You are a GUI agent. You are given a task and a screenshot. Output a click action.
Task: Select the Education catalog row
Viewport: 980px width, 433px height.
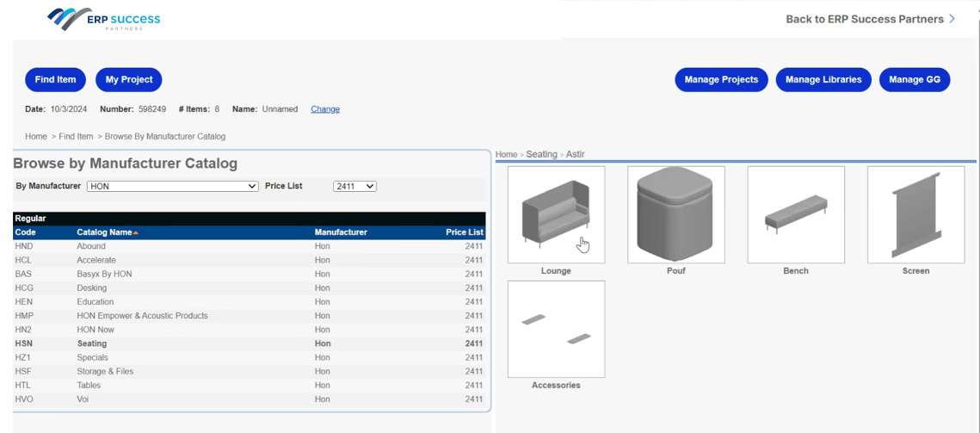[x=249, y=301]
